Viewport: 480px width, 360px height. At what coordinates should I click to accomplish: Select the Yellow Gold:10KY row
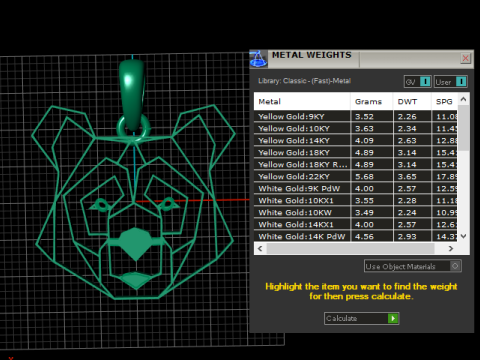[356, 129]
